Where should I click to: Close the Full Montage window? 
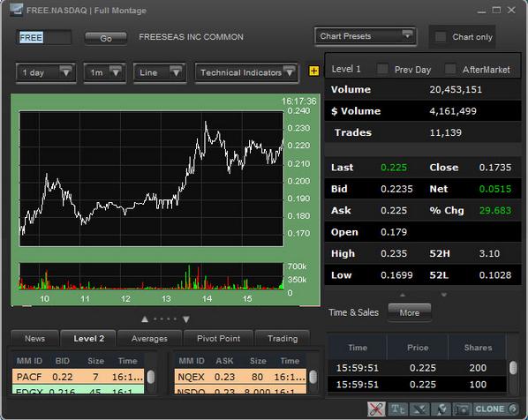pos(511,10)
